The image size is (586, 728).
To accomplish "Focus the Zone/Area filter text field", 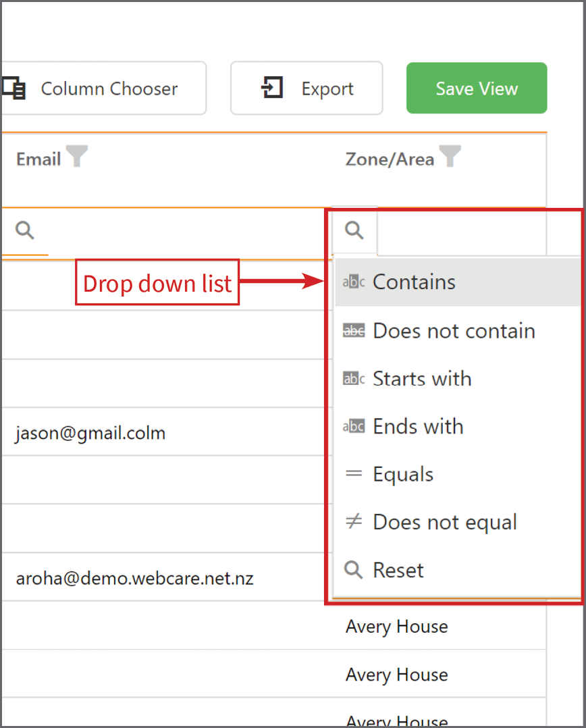I will [x=462, y=231].
